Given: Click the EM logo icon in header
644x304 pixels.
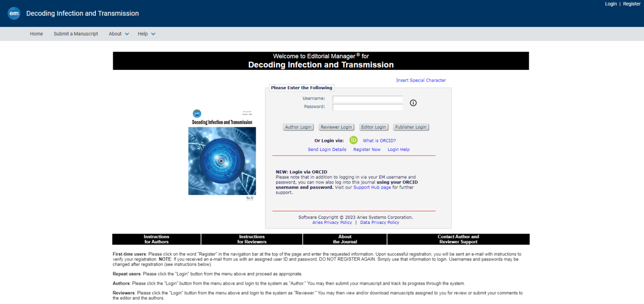Looking at the screenshot, I should point(14,14).
